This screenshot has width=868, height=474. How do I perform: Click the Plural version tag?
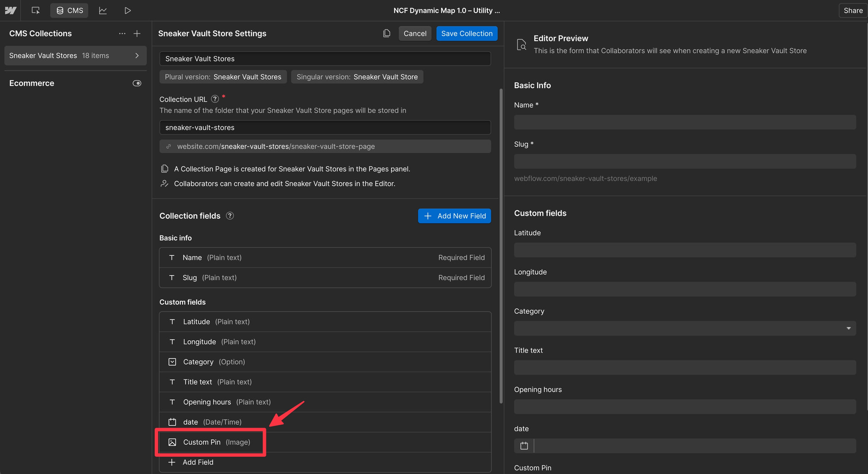pos(223,77)
